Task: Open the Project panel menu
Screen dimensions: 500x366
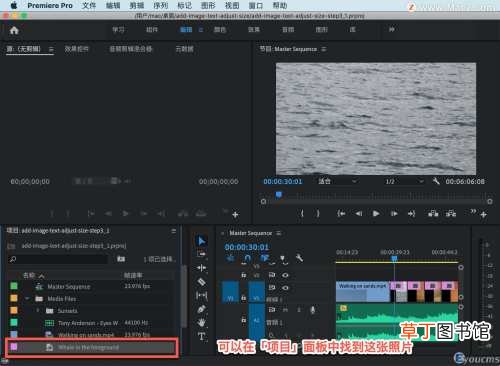Action: click(173, 231)
